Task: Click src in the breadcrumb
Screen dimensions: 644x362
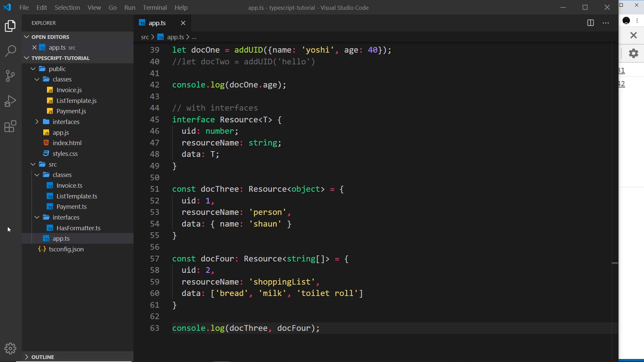Action: [x=145, y=37]
